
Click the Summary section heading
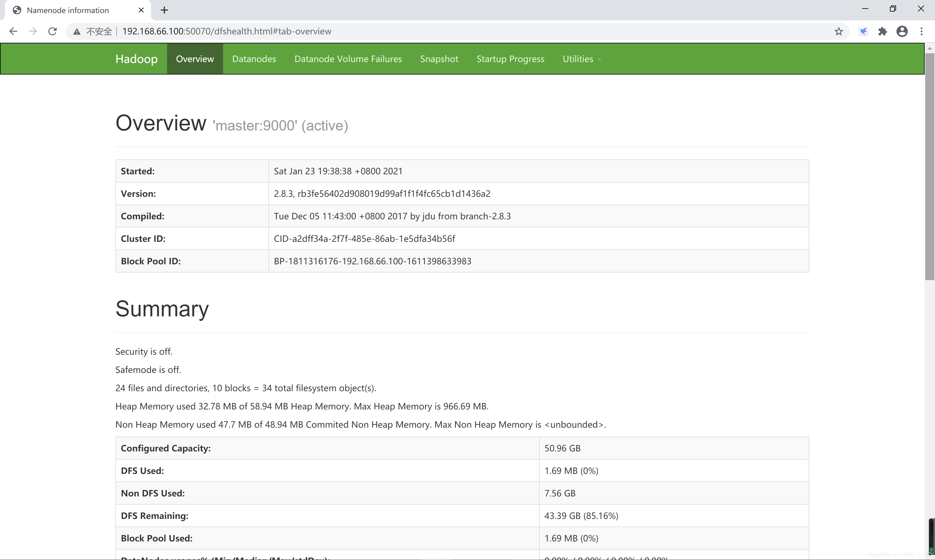[x=162, y=309]
